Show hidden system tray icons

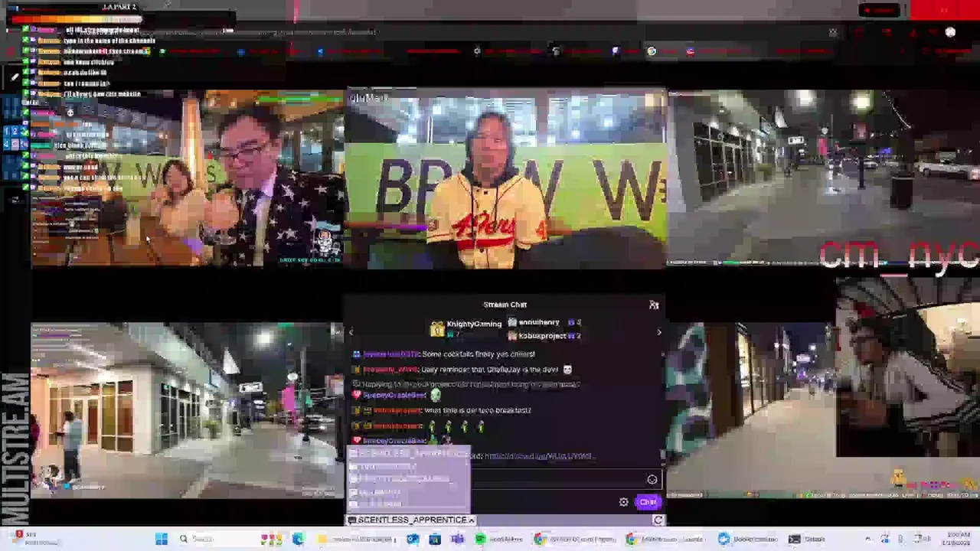point(867,540)
